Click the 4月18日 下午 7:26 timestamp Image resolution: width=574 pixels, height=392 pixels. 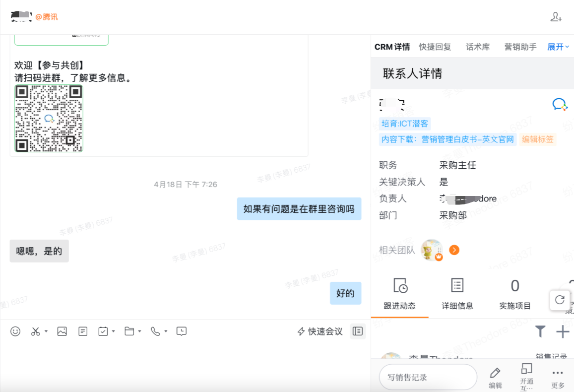[x=186, y=185]
